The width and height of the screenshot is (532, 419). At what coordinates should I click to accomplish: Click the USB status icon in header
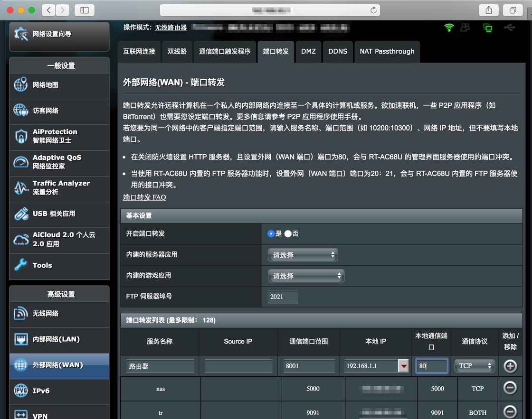[x=509, y=28]
